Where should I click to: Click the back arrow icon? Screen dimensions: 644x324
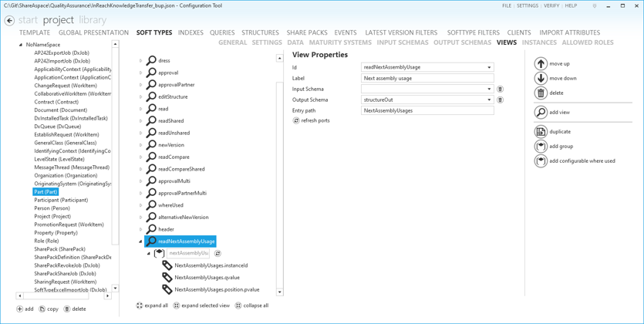(9, 21)
